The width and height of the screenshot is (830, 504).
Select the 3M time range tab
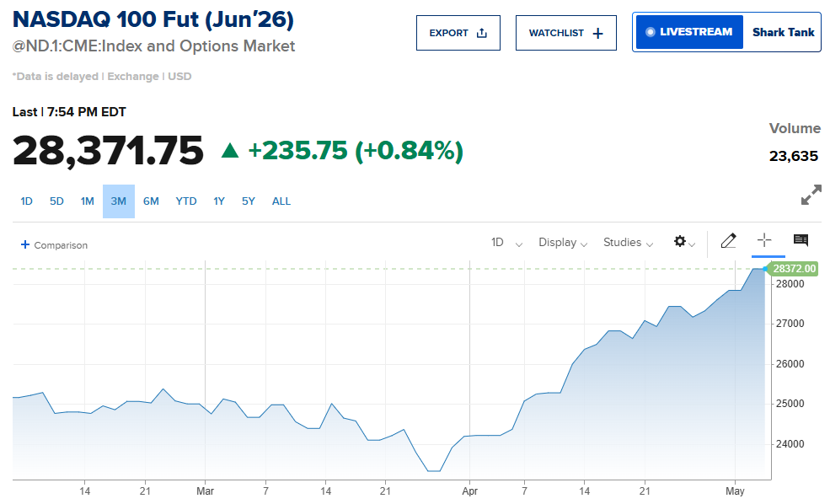(119, 201)
